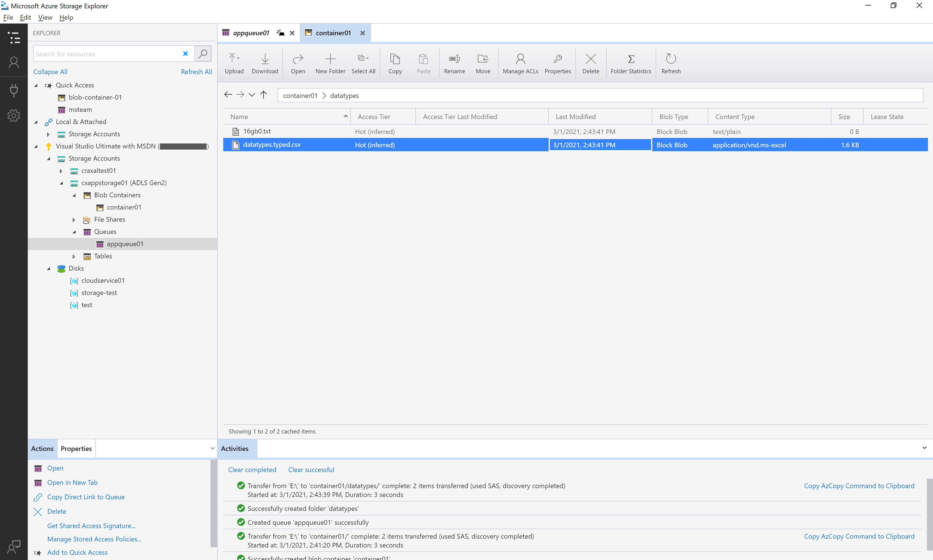Click Clear successful in Activities panel

310,470
